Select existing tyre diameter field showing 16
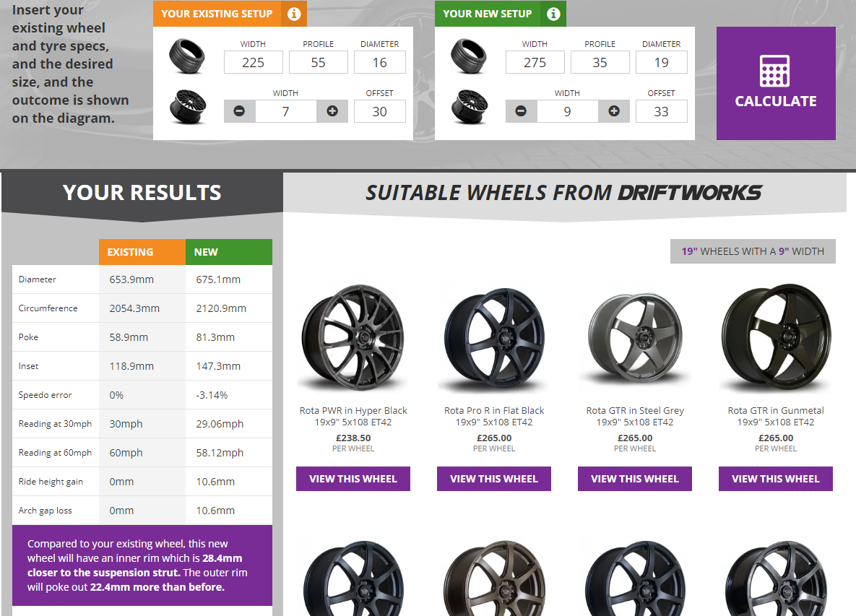Screen dimensions: 856x616 [380, 62]
